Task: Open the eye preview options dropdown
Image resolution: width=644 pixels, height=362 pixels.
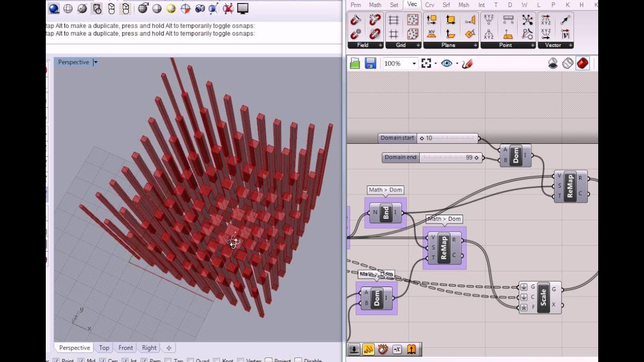Action: (457, 64)
